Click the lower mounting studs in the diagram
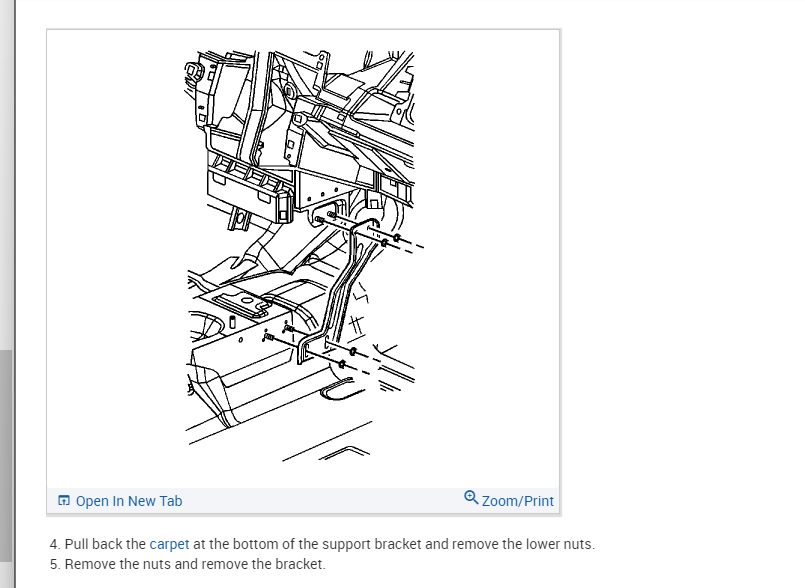 pos(277,333)
